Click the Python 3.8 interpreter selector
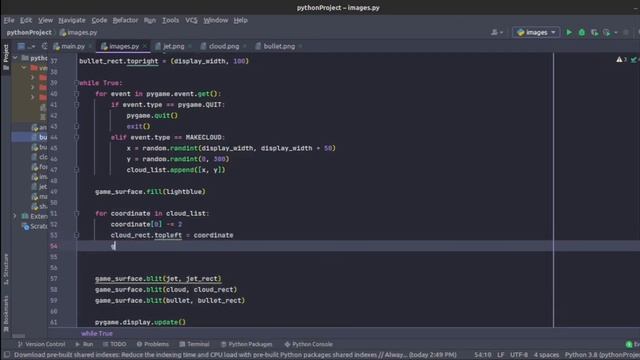Screen dimensions: 640x360 pyautogui.click(x=602, y=355)
